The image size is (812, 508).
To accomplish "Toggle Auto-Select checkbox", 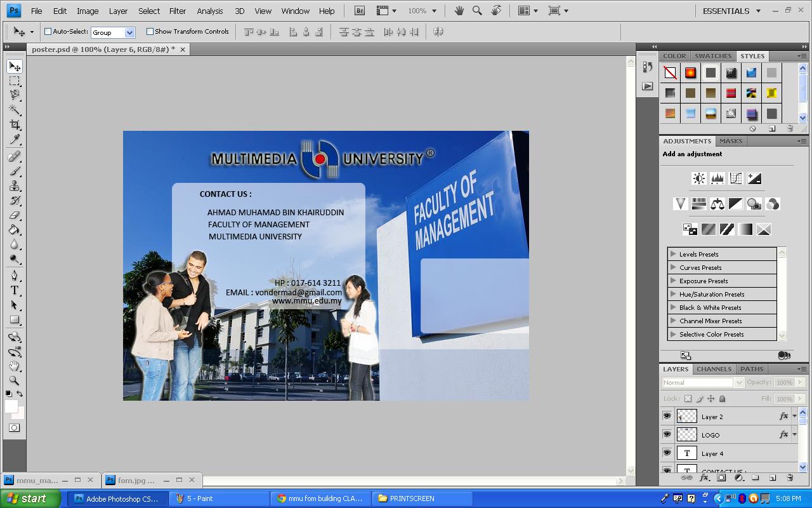I will (48, 31).
